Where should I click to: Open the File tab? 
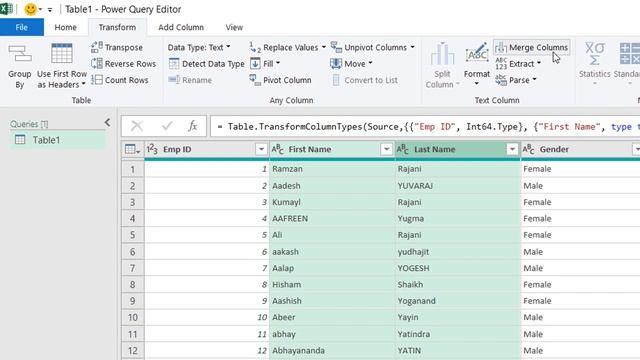[22, 27]
